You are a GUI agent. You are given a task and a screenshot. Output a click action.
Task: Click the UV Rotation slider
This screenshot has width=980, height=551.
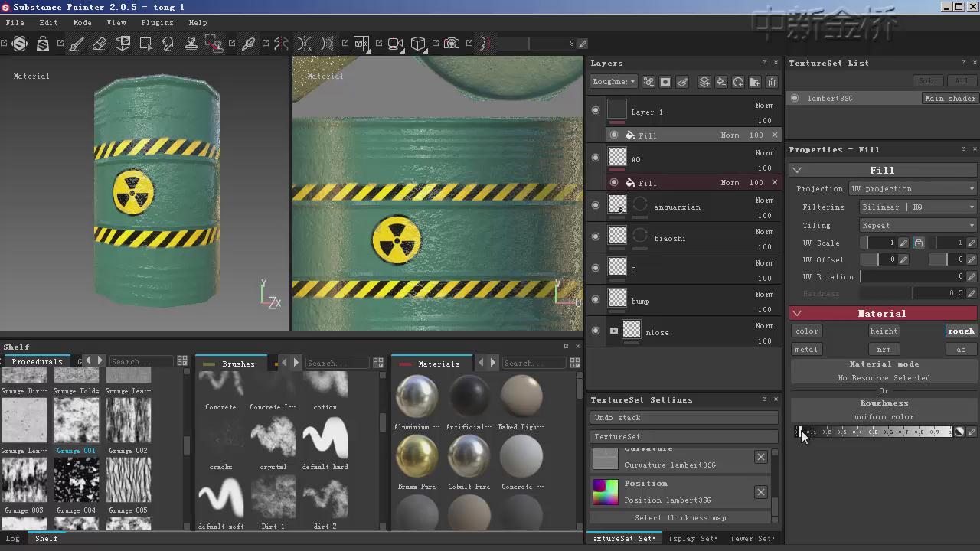913,276
